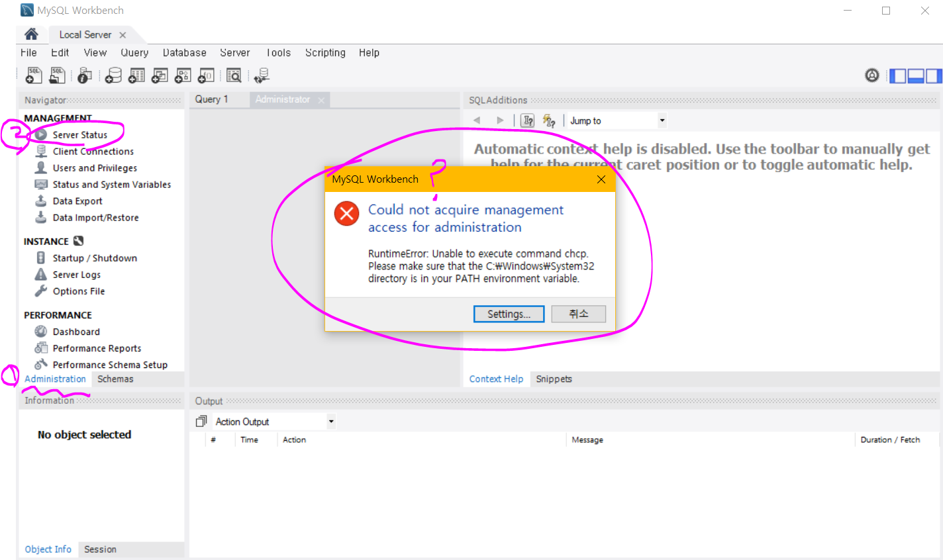Open the Edit menu
The height and width of the screenshot is (560, 943).
(60, 52)
